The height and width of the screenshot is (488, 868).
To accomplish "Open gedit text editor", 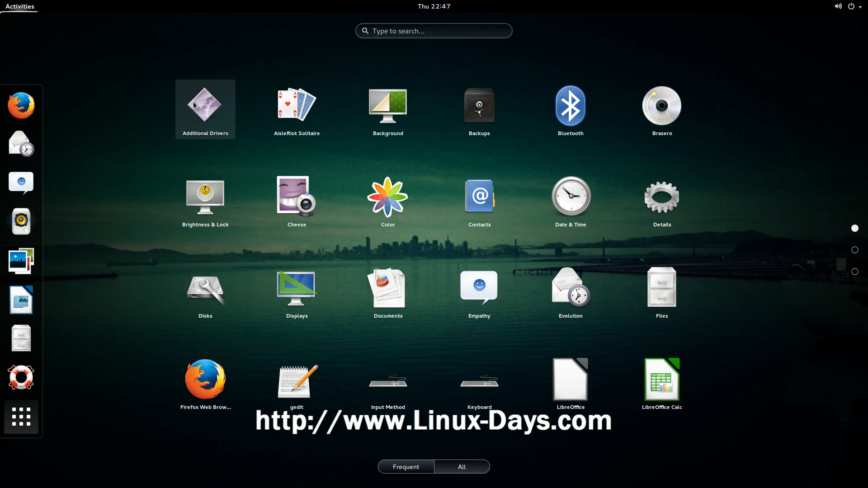I will [x=297, y=383].
